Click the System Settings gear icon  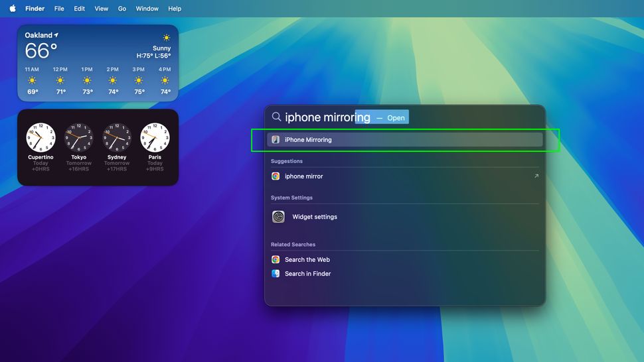[278, 216]
